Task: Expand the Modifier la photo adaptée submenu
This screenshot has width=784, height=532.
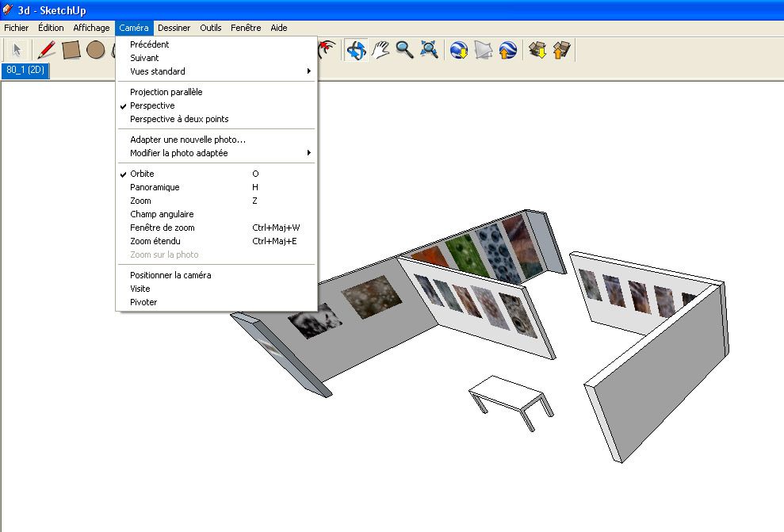Action: pyautogui.click(x=217, y=153)
